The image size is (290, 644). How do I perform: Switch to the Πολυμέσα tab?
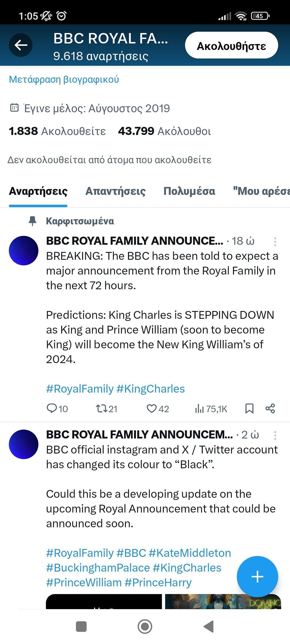189,191
